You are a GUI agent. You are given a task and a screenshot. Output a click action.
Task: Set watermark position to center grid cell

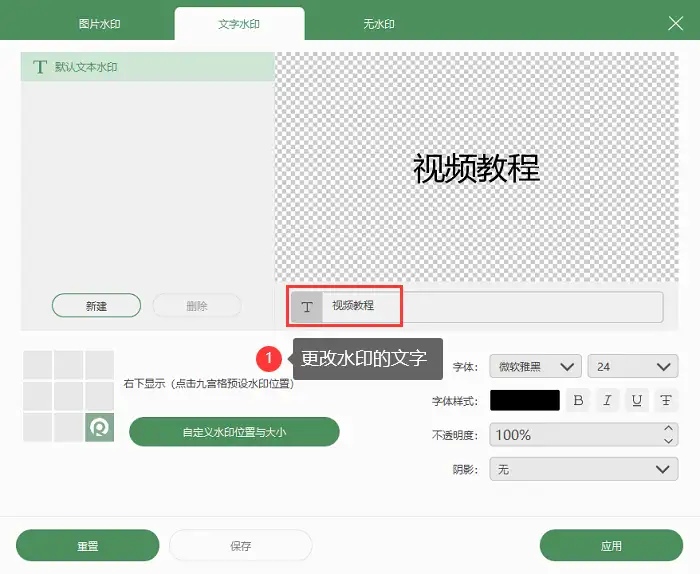68,396
